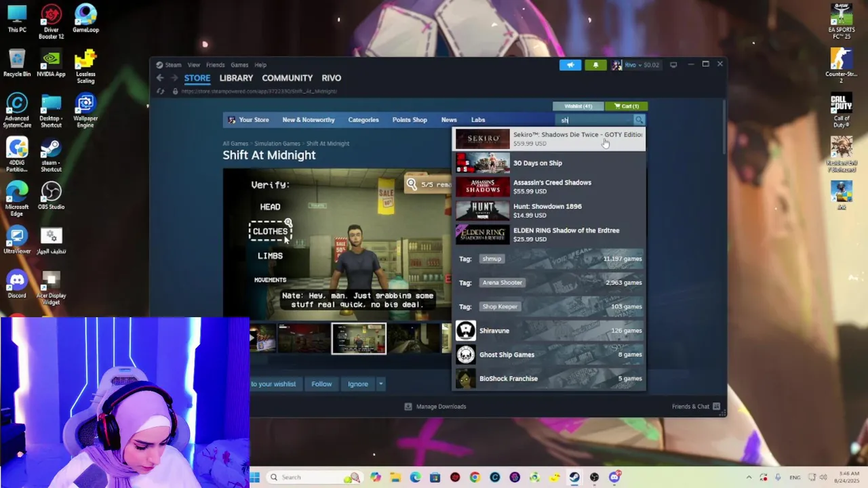Pick ELDEN RING Shadow of the Erdtree result
868x488 pixels.
pos(549,235)
